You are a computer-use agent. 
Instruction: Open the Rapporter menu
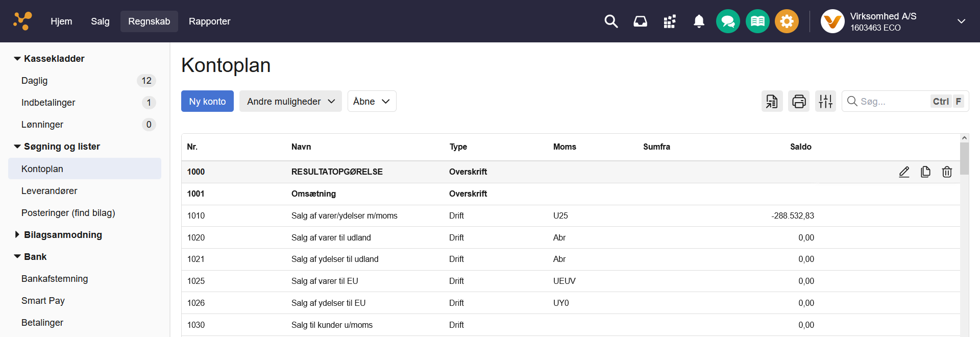pos(209,21)
